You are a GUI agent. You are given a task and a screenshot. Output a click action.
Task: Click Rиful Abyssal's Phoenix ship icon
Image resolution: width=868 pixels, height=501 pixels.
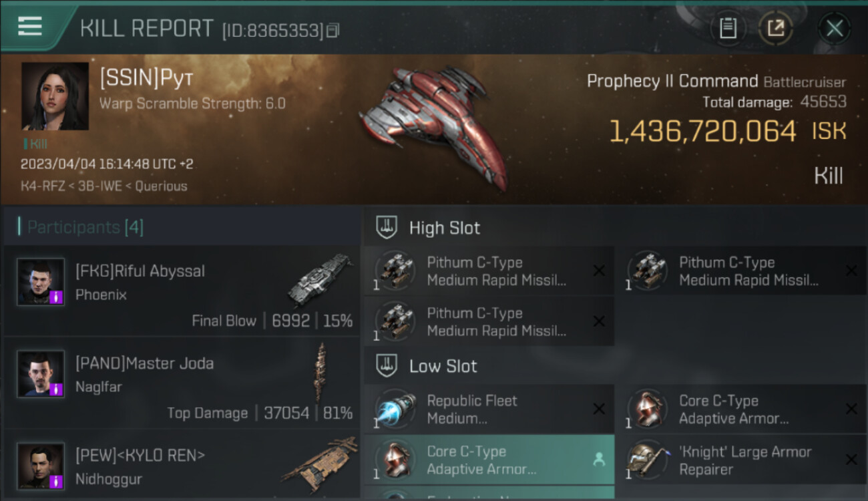coord(320,279)
